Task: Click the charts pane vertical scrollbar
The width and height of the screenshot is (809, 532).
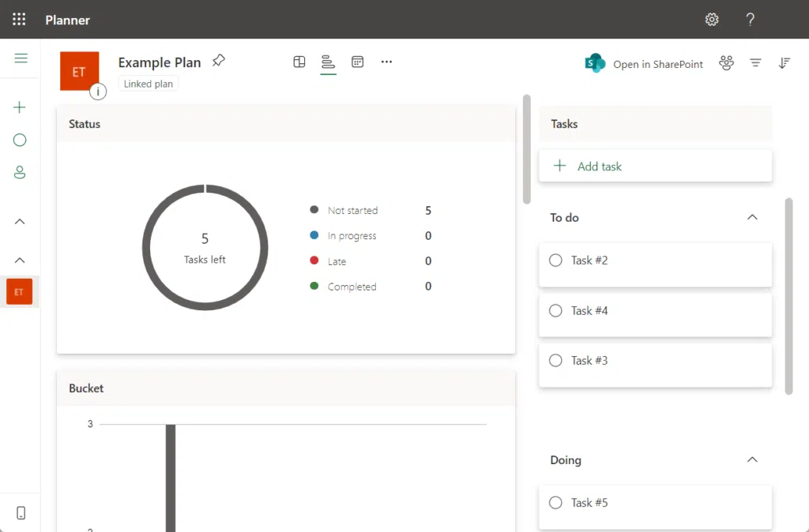Action: click(526, 149)
